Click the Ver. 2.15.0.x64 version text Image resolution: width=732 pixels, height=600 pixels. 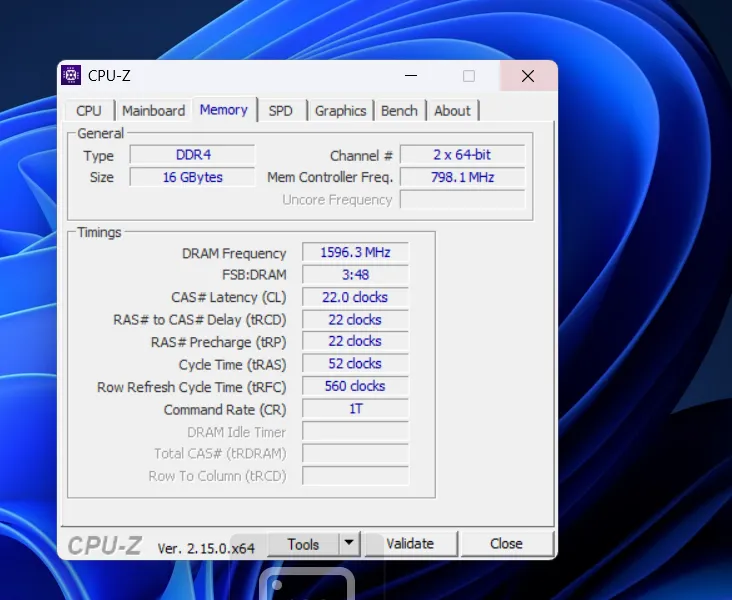(x=206, y=548)
